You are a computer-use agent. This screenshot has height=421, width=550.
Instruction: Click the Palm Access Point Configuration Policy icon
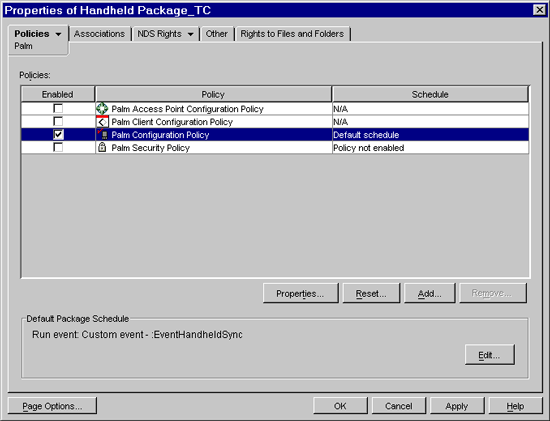click(x=102, y=108)
